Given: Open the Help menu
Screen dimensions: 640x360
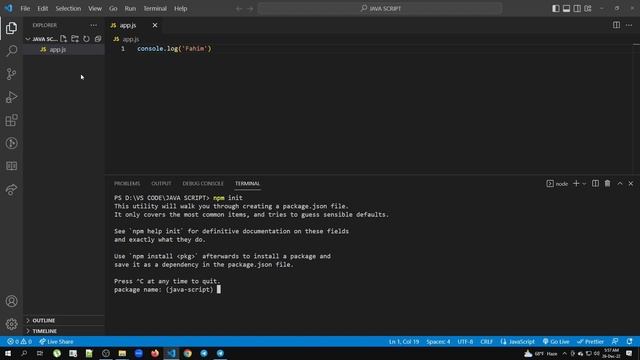Looking at the screenshot, I should 180,9.
